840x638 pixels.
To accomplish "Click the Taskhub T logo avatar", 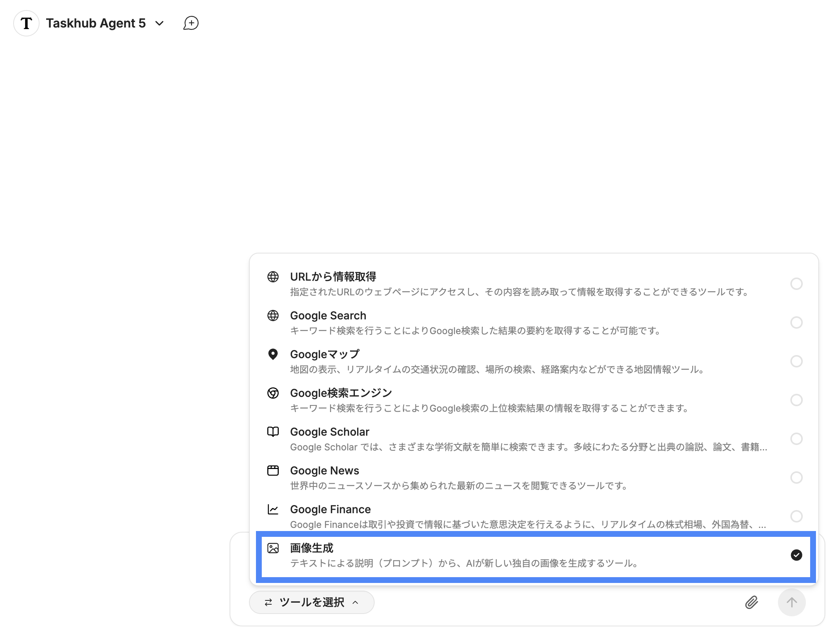I will click(x=26, y=23).
